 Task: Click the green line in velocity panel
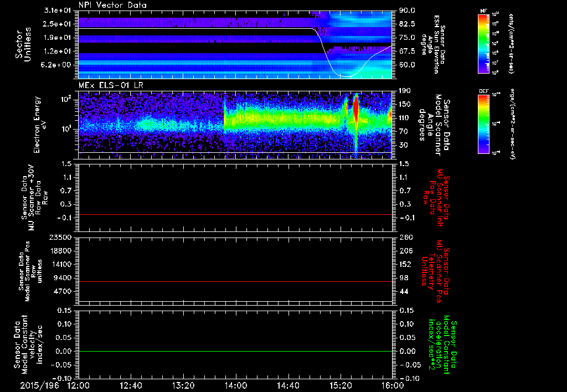[235, 351]
